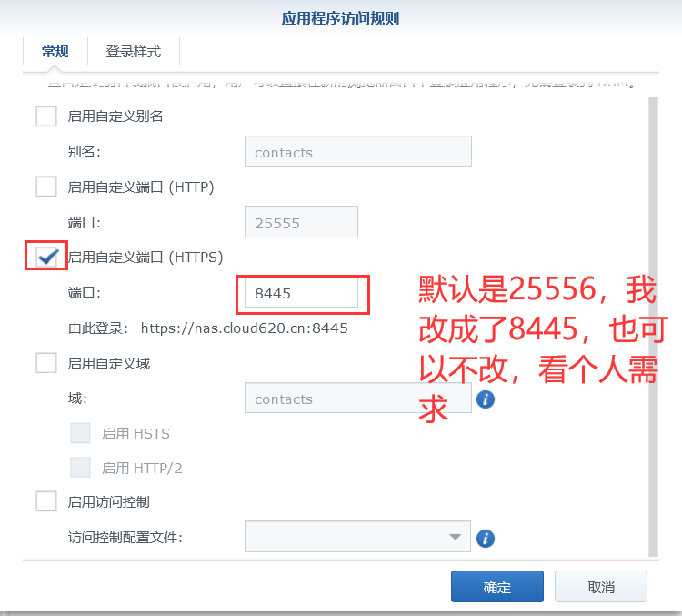This screenshot has width=682, height=616.
Task: Enable the custom alias checkbox
Action: click(x=46, y=116)
